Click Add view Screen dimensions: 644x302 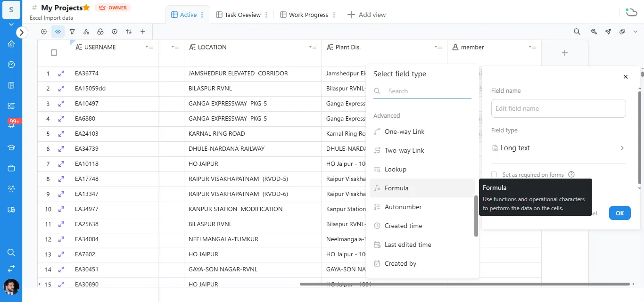(366, 15)
